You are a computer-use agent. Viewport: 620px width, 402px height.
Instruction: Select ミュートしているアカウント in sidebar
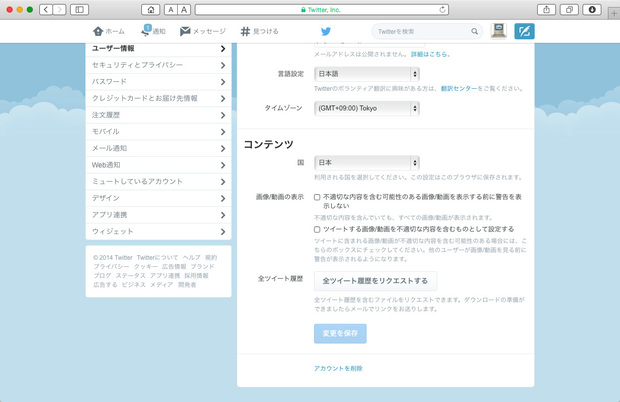click(x=158, y=182)
